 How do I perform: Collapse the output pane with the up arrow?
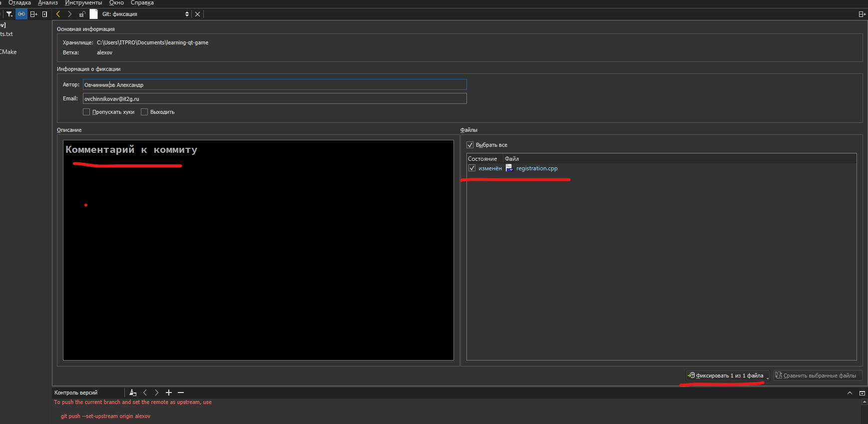coord(850,393)
